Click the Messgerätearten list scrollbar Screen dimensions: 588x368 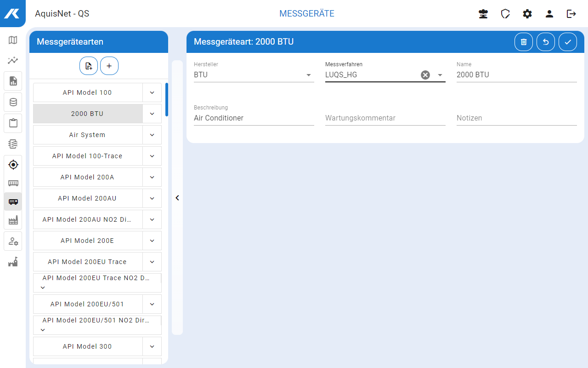click(x=167, y=99)
